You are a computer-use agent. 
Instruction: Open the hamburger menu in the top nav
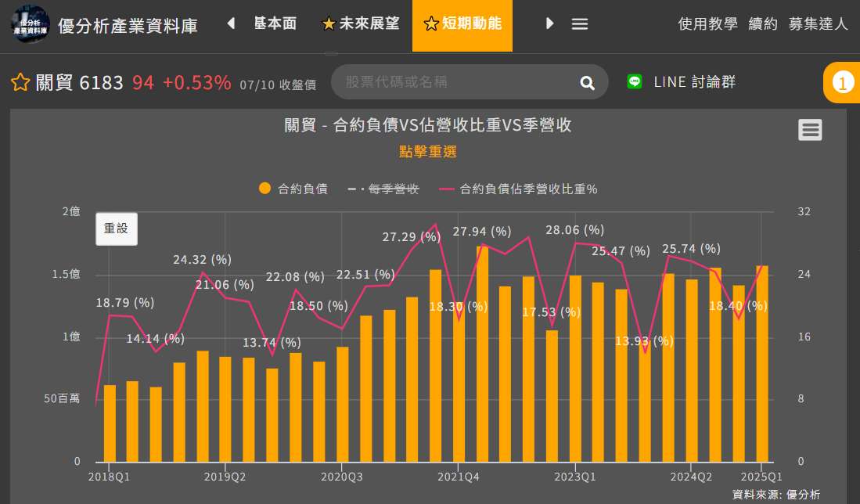click(x=580, y=24)
